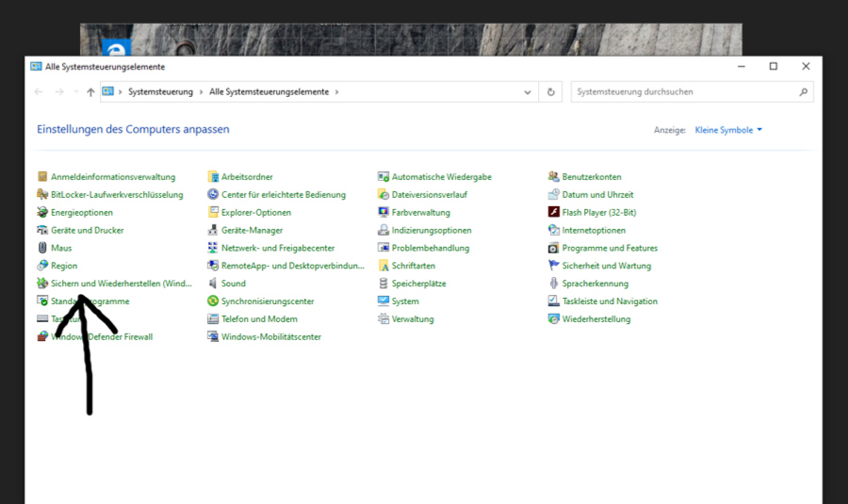Open the Sound speaker icon
848x504 pixels.
213,284
